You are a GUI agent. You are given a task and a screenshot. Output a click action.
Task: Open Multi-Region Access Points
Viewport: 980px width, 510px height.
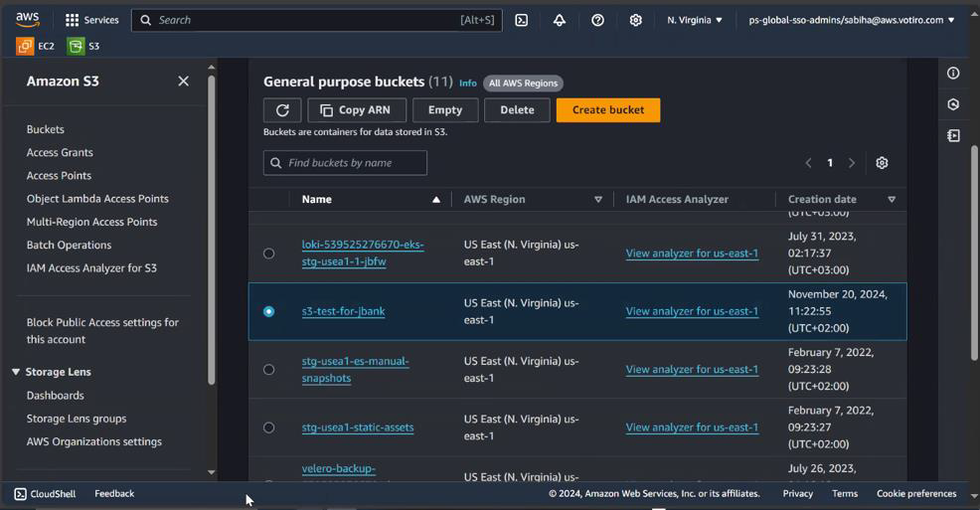point(91,222)
